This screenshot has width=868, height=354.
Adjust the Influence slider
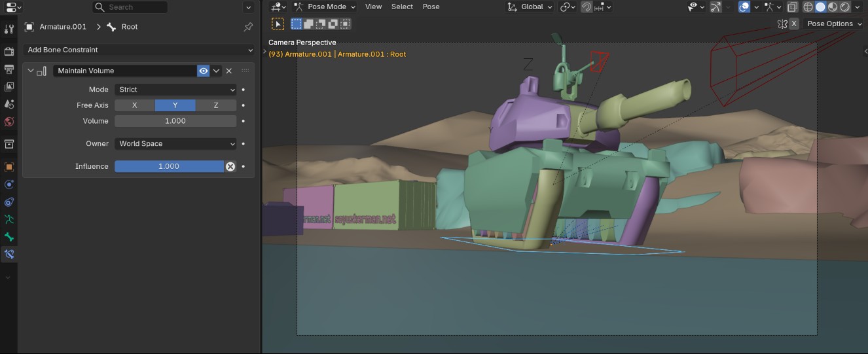click(x=169, y=166)
